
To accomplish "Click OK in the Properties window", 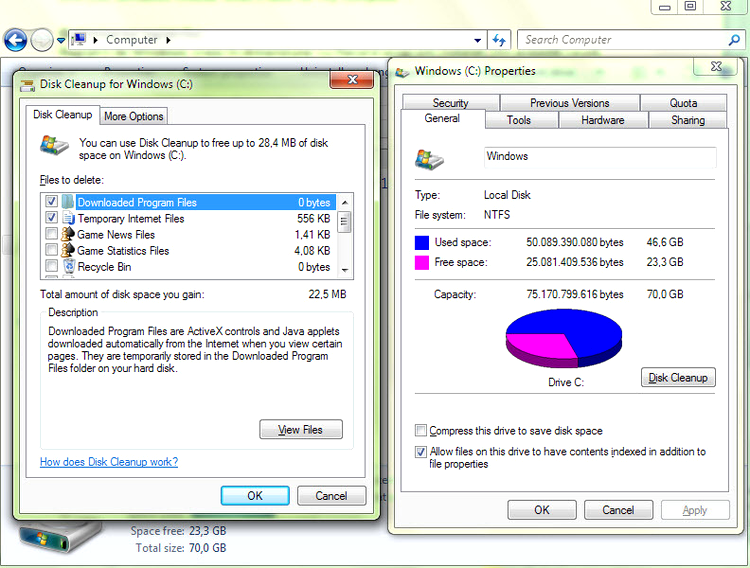I will click(x=542, y=510).
